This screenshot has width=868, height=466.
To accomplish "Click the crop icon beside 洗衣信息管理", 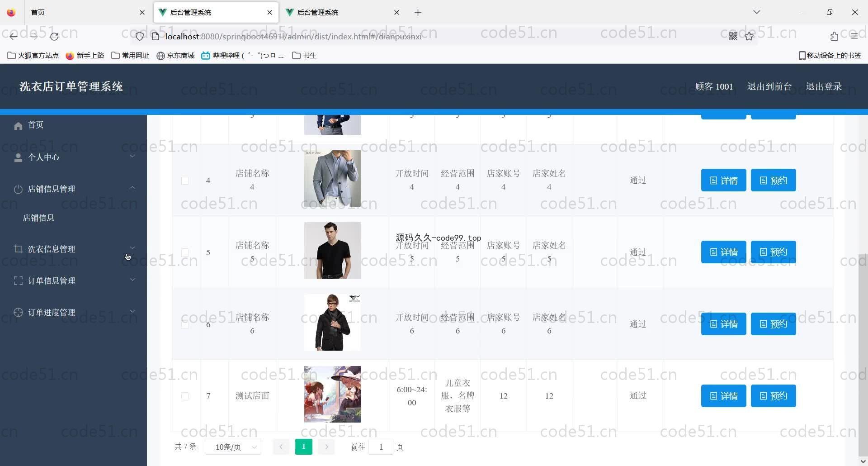I will tap(18, 249).
